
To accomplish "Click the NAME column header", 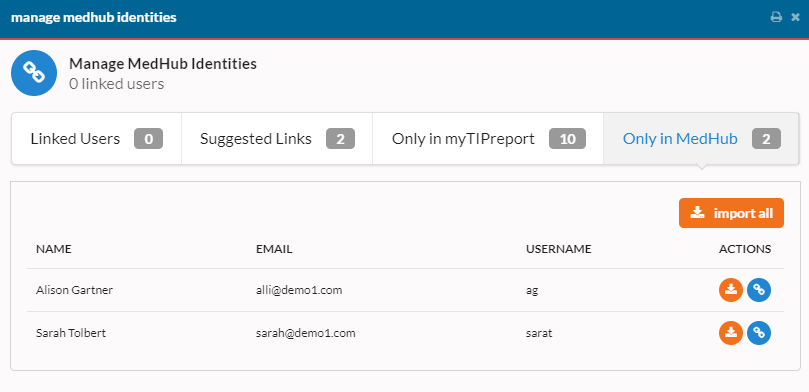I will pyautogui.click(x=54, y=249).
